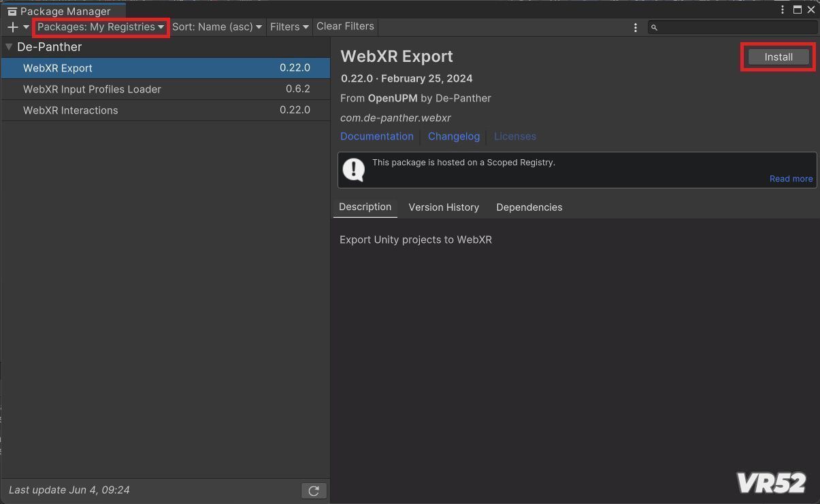Click the 0.22.0 · February 25, 2024 version line
Viewport: 820px width, 504px height.
[x=407, y=78]
